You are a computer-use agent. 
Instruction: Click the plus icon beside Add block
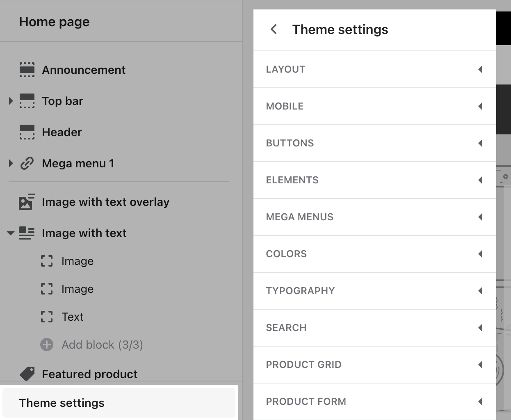click(x=47, y=345)
